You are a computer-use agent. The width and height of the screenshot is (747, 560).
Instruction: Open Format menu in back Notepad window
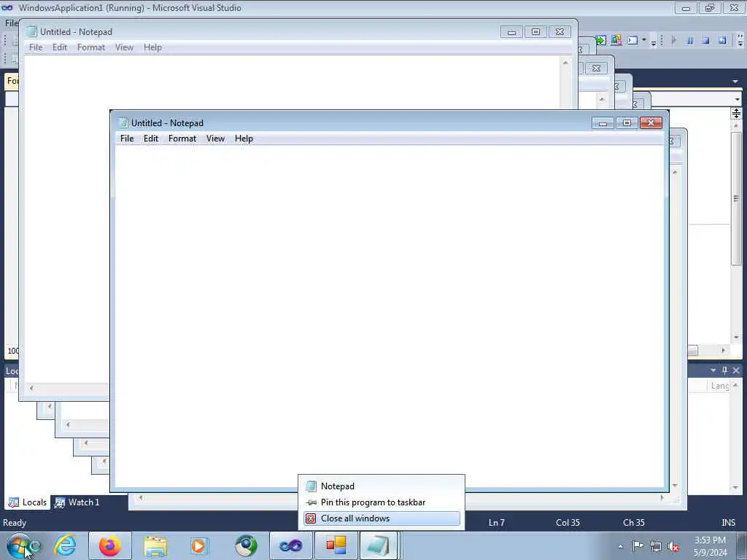coord(91,47)
